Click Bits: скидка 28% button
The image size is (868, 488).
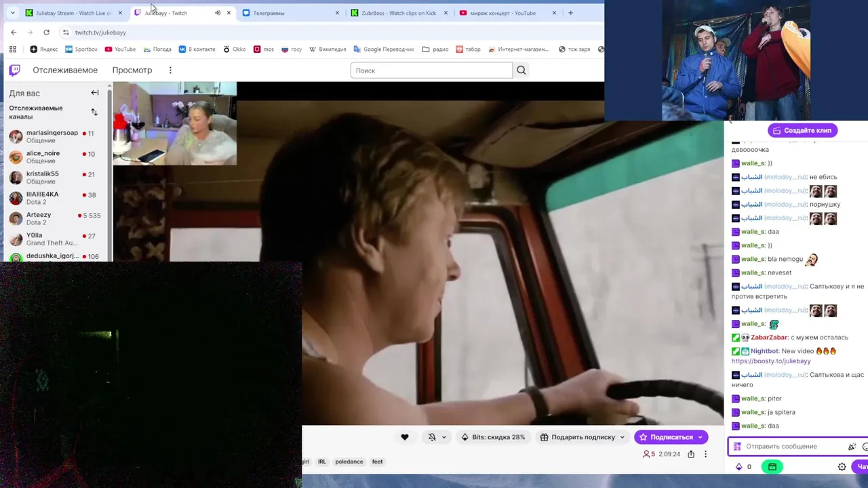pyautogui.click(x=493, y=437)
